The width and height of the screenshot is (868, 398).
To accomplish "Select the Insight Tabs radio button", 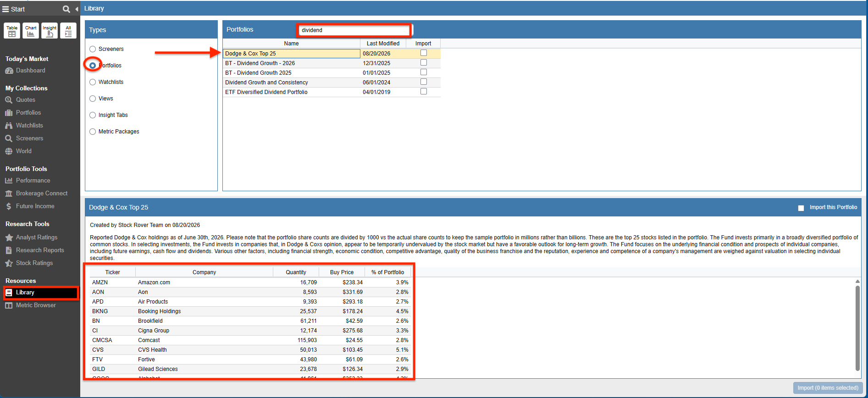I will click(x=93, y=115).
